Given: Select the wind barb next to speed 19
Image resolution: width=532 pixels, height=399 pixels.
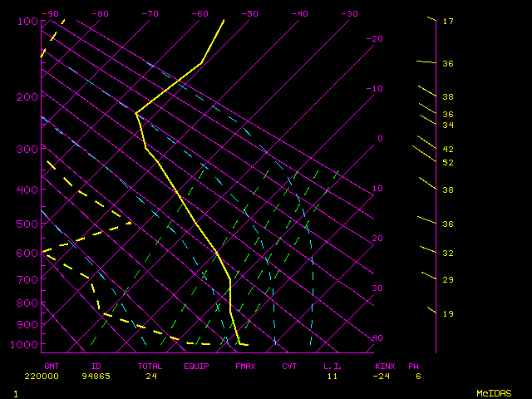Looking at the screenshot, I should tap(431, 310).
